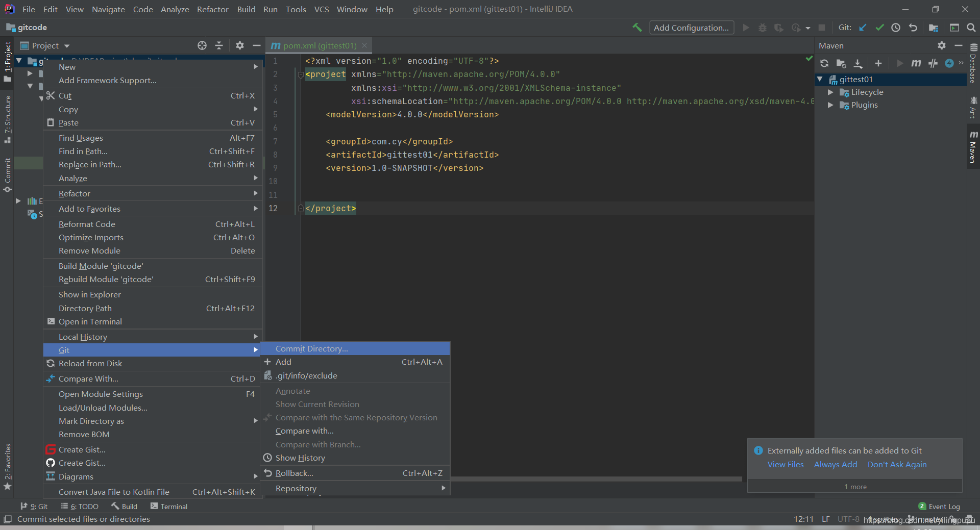Open Git show history clock icon
The width and height of the screenshot is (980, 530).
[x=896, y=28]
